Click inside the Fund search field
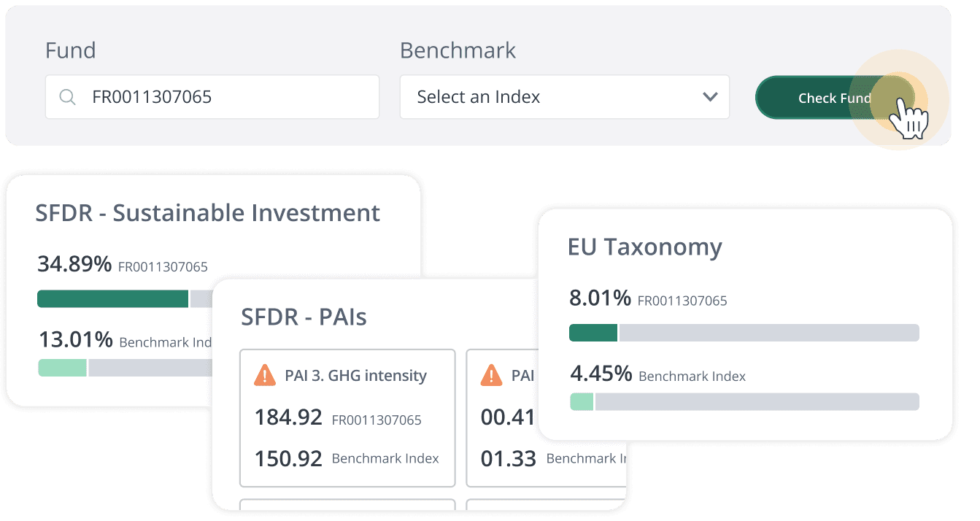 212,96
